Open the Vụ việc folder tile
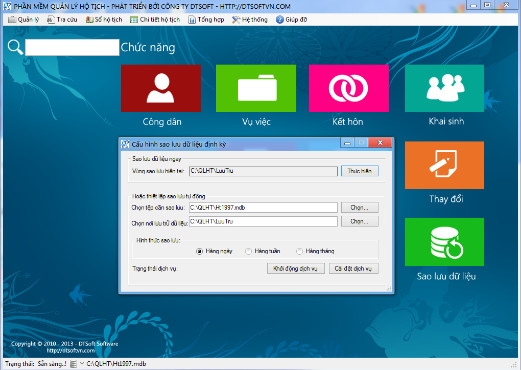The image size is (521, 370). pyautogui.click(x=256, y=88)
